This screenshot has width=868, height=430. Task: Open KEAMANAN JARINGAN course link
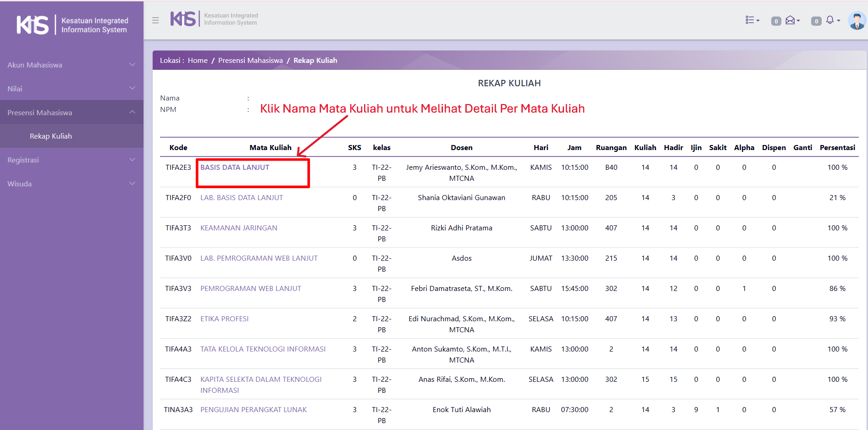[238, 228]
